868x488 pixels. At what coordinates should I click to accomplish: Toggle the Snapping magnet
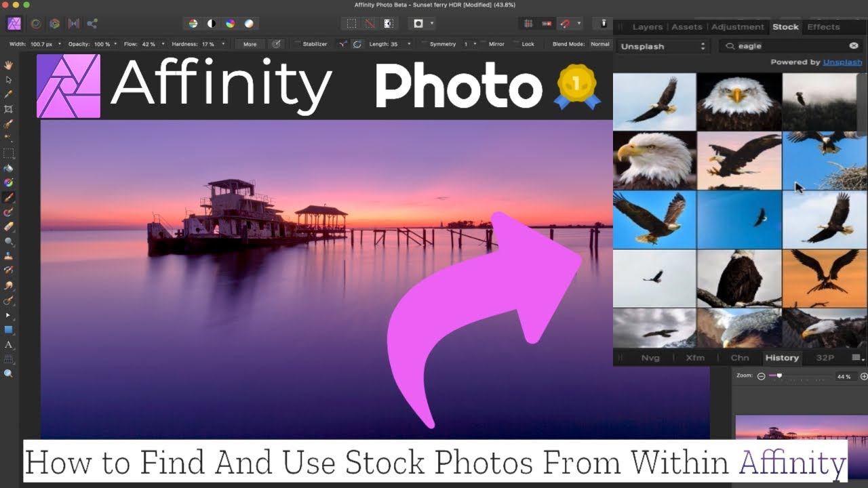(x=566, y=24)
